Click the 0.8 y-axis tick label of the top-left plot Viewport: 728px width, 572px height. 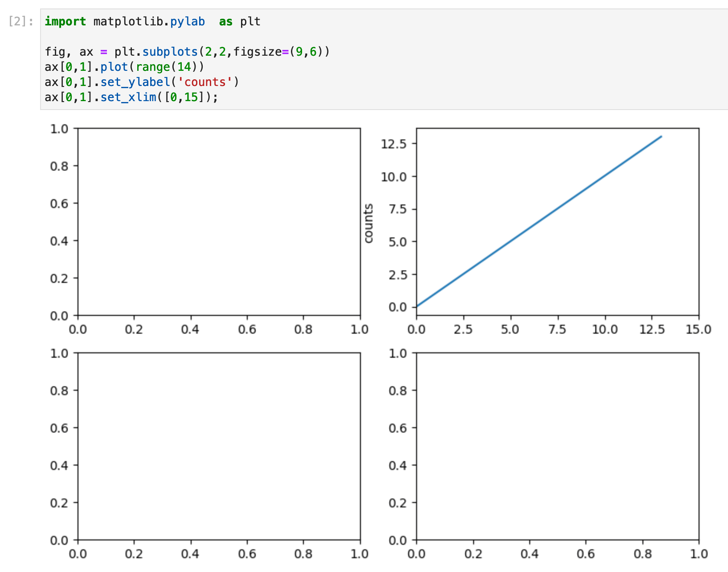[x=59, y=166]
